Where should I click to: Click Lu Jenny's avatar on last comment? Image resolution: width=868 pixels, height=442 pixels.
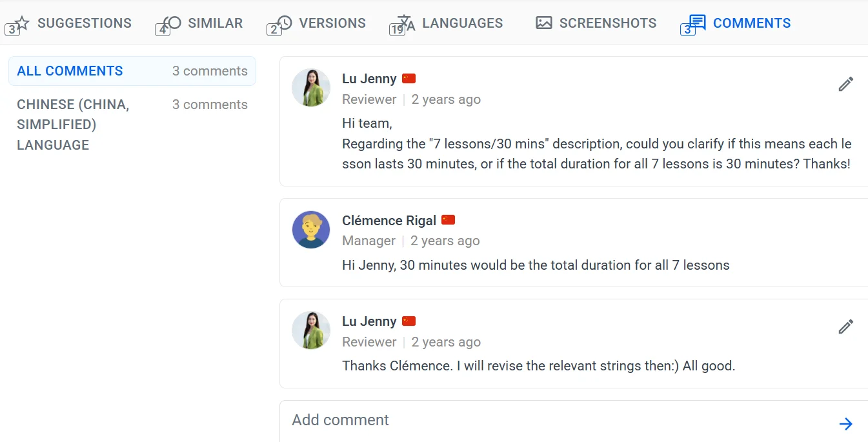coord(311,330)
